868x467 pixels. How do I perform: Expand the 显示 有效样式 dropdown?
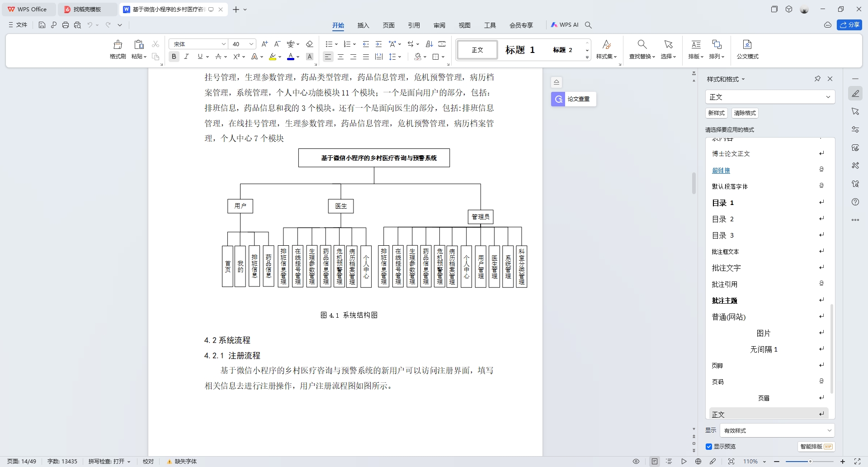pos(829,430)
